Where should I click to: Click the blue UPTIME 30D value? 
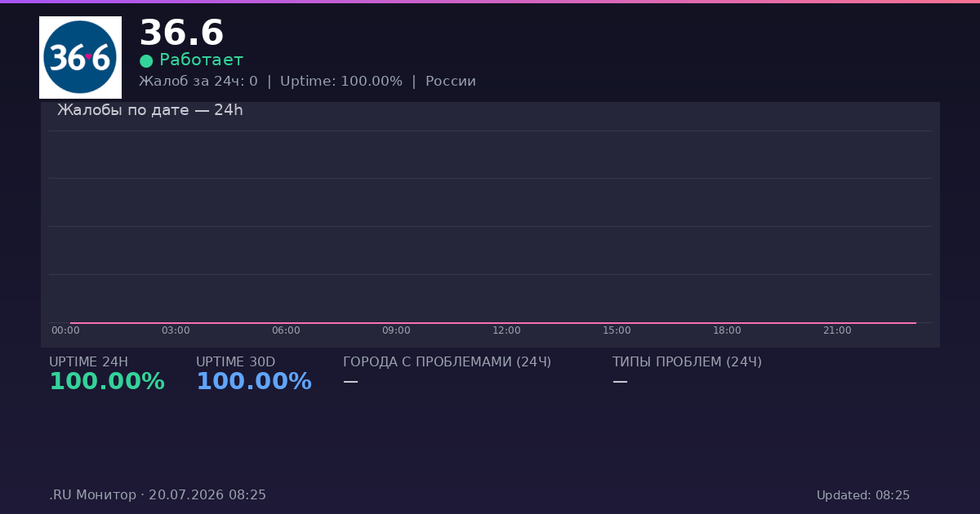254,382
